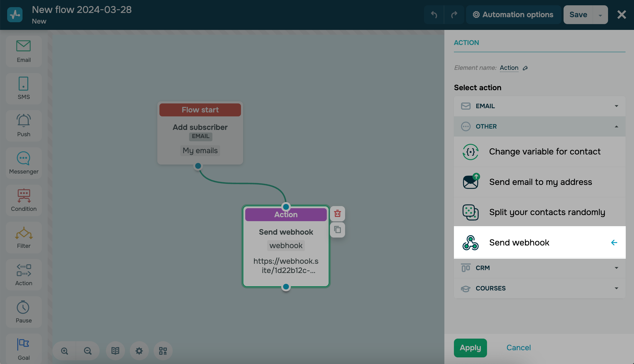Viewport: 634px width, 364px height.
Task: Click the Cancel link
Action: (x=518, y=348)
